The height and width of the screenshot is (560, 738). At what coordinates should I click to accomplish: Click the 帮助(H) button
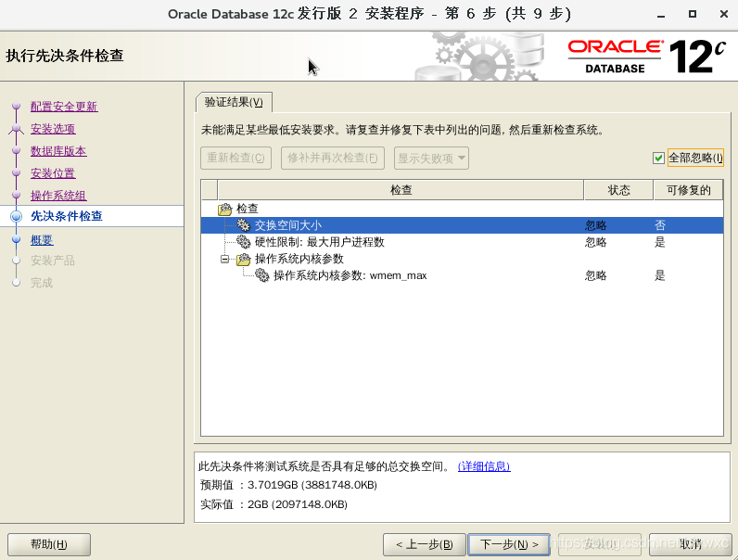tap(49, 544)
